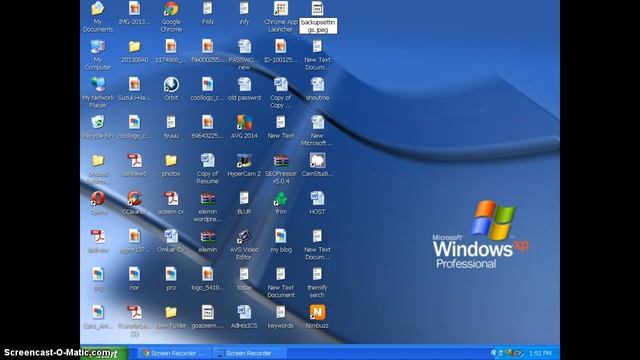Open the pgmr137... image file
Image resolution: width=640 pixels, height=360 pixels.
pos(134,236)
